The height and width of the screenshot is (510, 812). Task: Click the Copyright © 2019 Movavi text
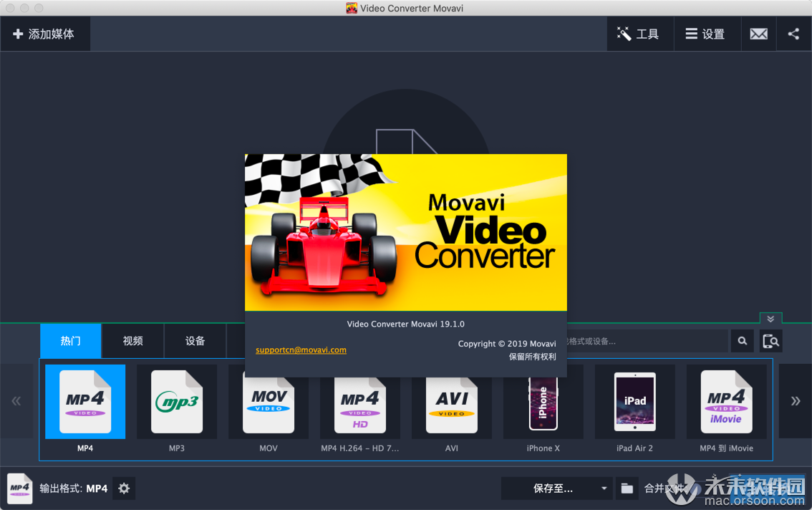coord(507,344)
